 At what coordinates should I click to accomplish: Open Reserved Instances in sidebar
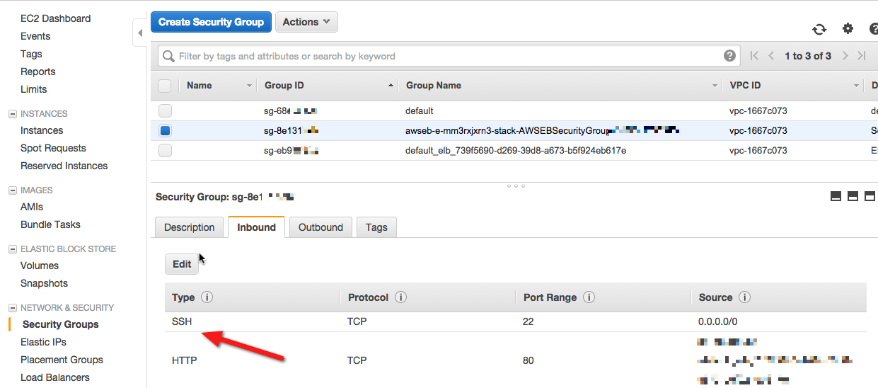coord(64,166)
